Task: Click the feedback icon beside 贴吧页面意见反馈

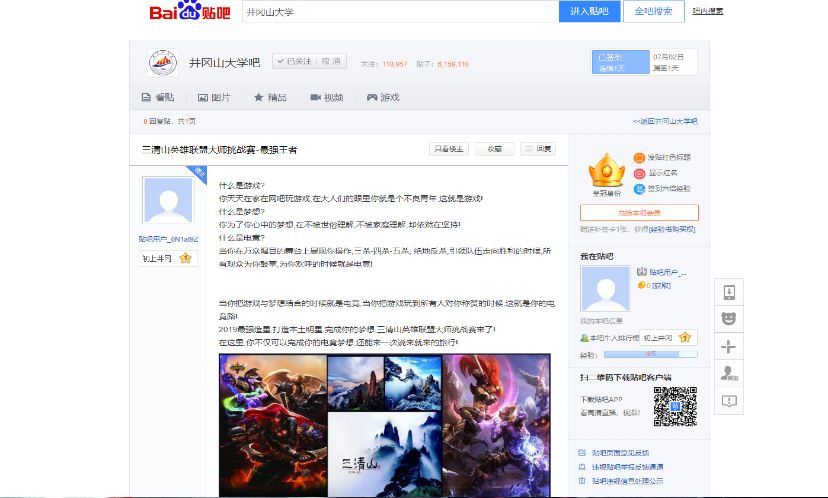Action: click(x=582, y=453)
